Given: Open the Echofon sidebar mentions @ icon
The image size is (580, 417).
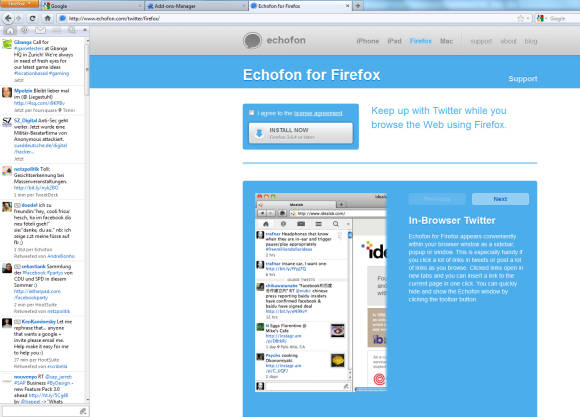Looking at the screenshot, I should pyautogui.click(x=25, y=30).
